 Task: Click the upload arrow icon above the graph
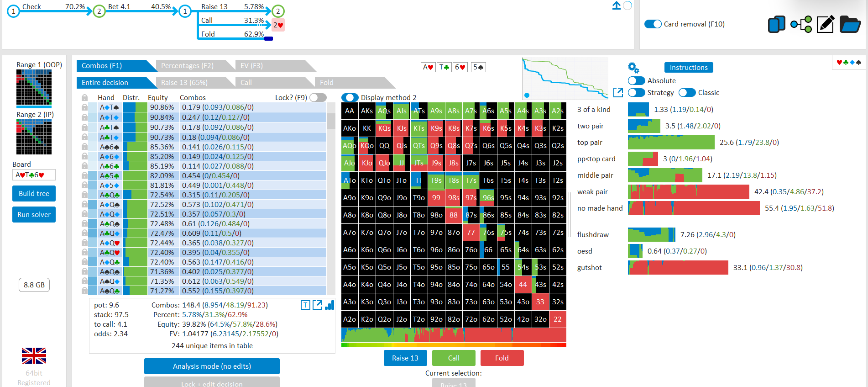tap(617, 5)
